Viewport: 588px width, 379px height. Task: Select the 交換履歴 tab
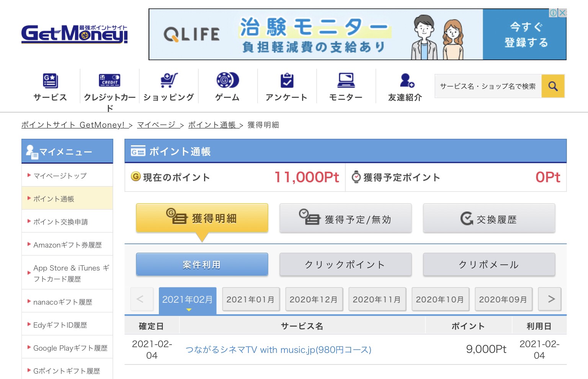pos(489,218)
